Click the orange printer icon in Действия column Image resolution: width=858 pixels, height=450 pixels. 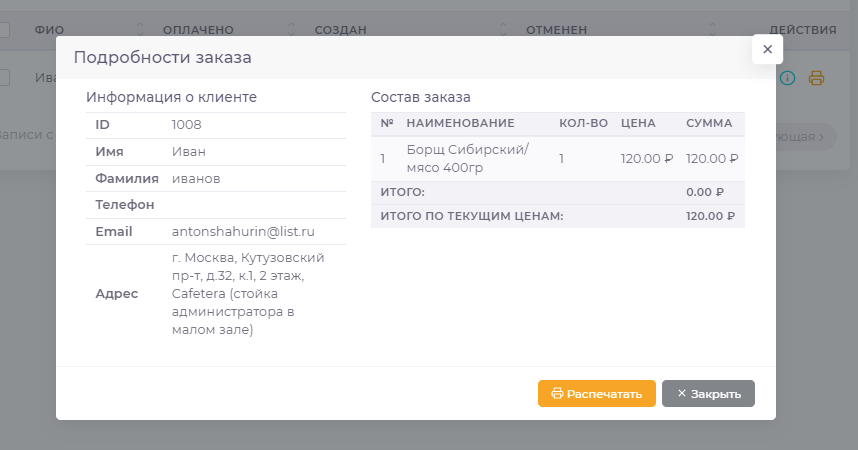pyautogui.click(x=816, y=78)
